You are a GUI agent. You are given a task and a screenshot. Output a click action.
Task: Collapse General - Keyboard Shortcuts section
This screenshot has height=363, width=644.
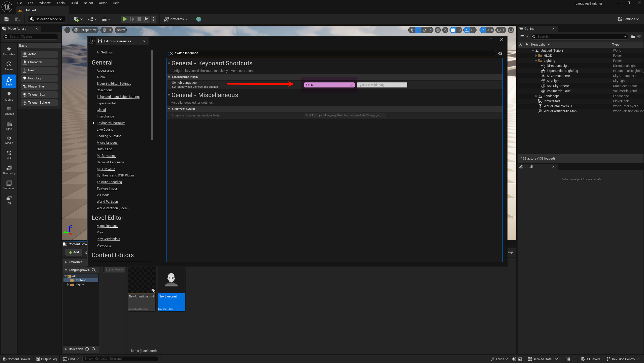tap(169, 63)
